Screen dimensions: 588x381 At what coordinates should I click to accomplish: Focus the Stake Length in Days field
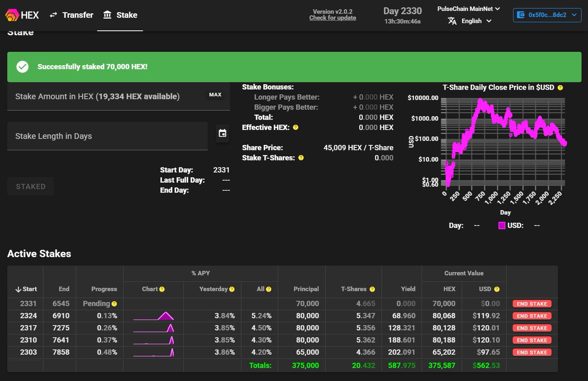tap(107, 136)
